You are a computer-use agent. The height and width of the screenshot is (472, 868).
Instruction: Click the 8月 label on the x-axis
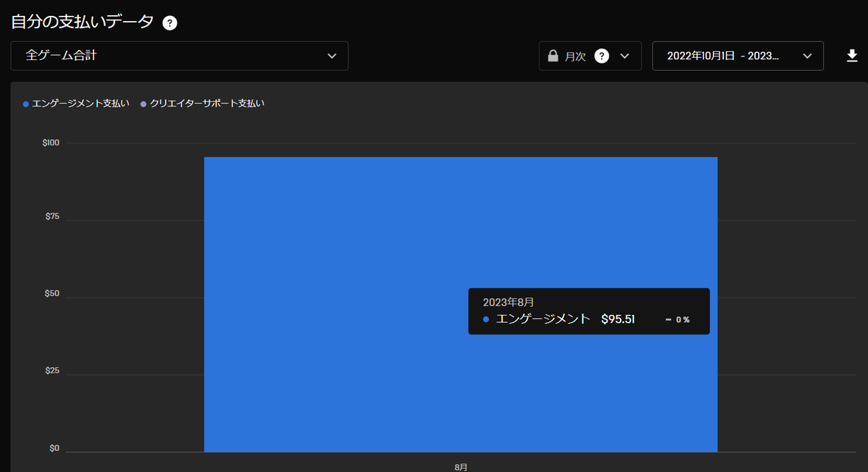[x=460, y=468]
